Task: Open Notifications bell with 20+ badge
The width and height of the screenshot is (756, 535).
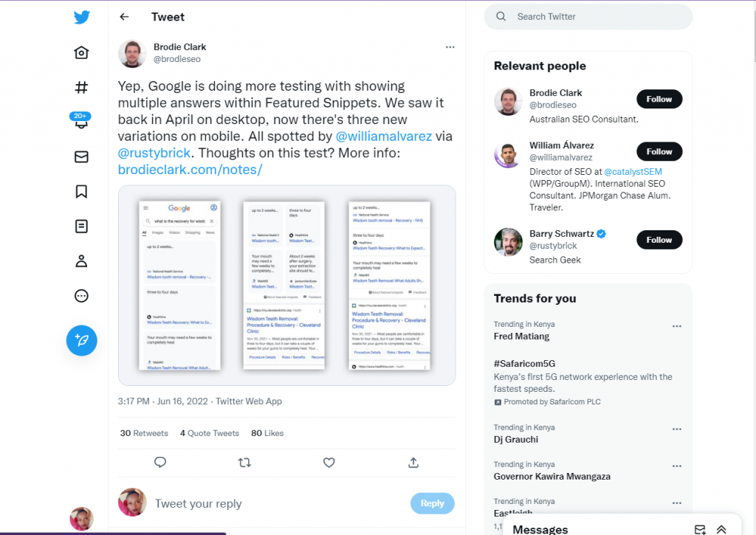Action: [x=81, y=120]
